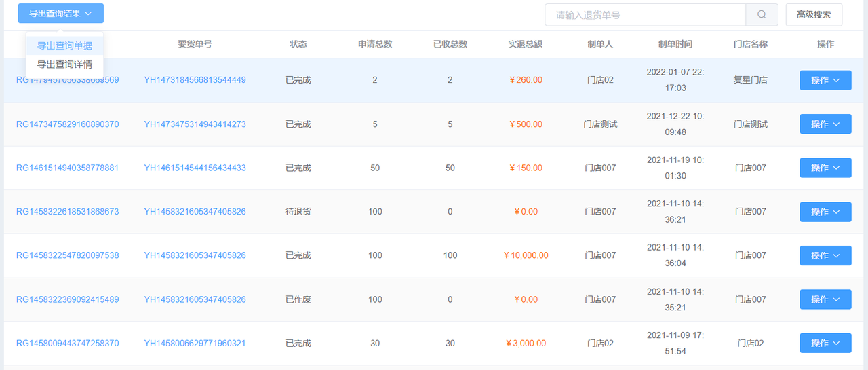Open return order RG1461514940358778881
The image size is (868, 370).
(x=68, y=168)
